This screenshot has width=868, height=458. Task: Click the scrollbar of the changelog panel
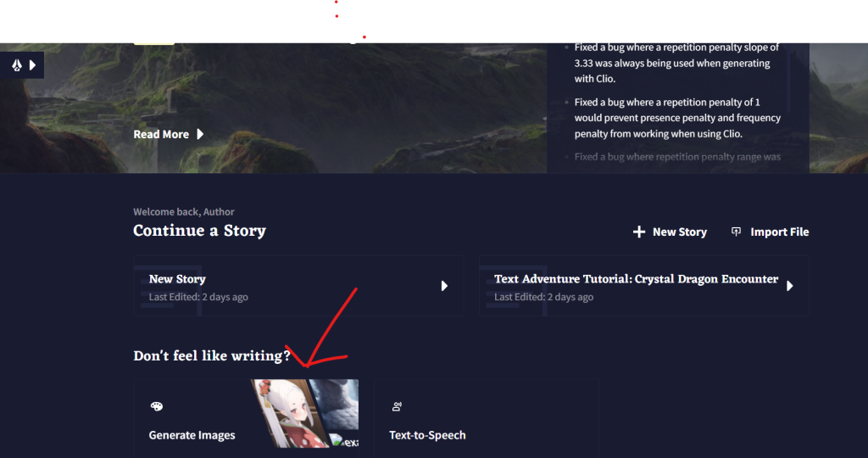[x=789, y=77]
